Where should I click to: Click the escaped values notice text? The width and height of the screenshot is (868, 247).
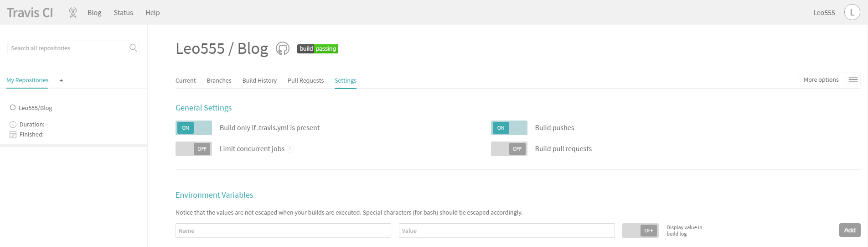point(349,213)
